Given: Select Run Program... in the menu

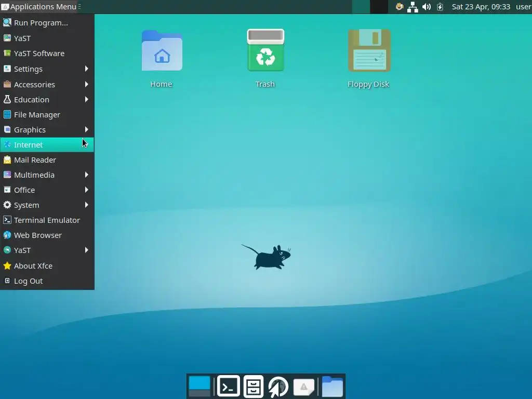Looking at the screenshot, I should (x=47, y=23).
